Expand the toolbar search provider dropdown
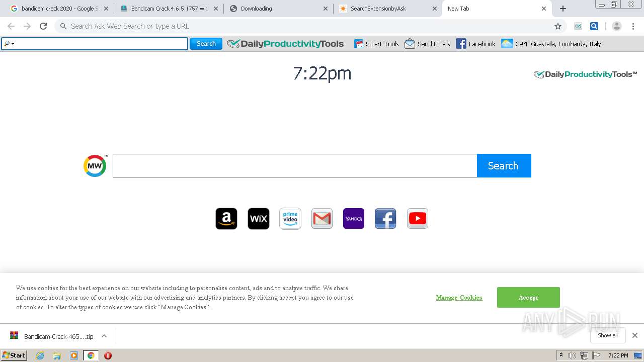The image size is (644, 362). 10,44
